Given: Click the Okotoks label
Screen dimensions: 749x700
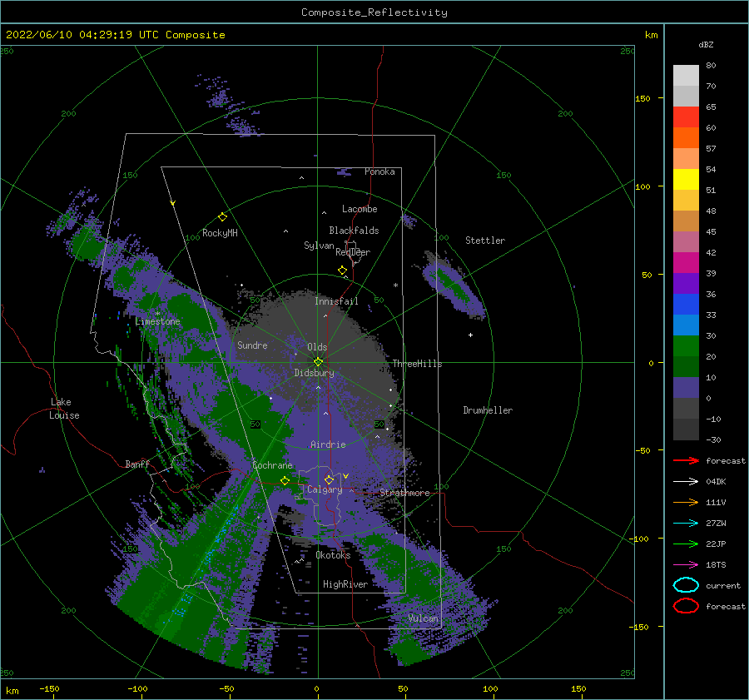Looking at the screenshot, I should (333, 555).
